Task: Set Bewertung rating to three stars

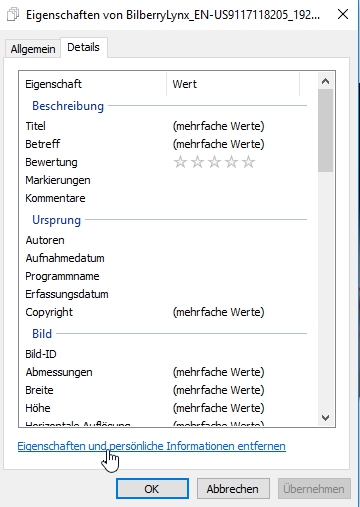Action: click(x=214, y=162)
